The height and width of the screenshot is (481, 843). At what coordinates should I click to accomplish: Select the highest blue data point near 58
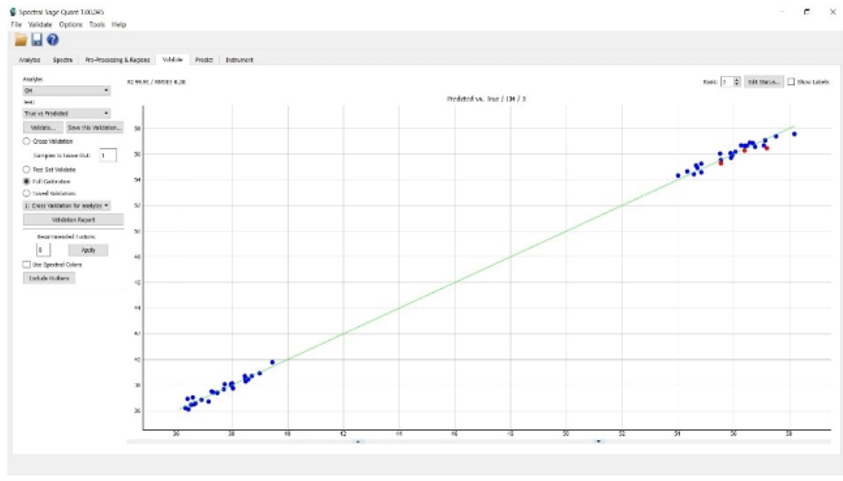[x=794, y=134]
